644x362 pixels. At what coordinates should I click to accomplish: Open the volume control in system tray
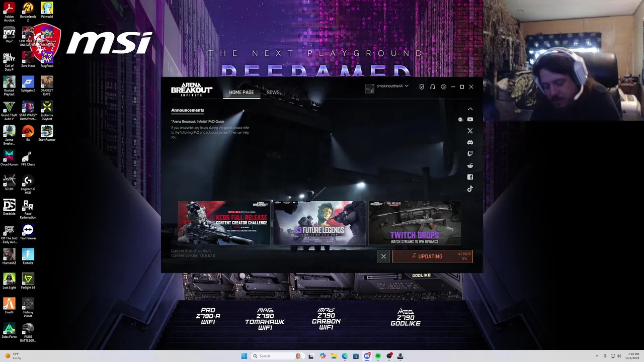click(618, 356)
